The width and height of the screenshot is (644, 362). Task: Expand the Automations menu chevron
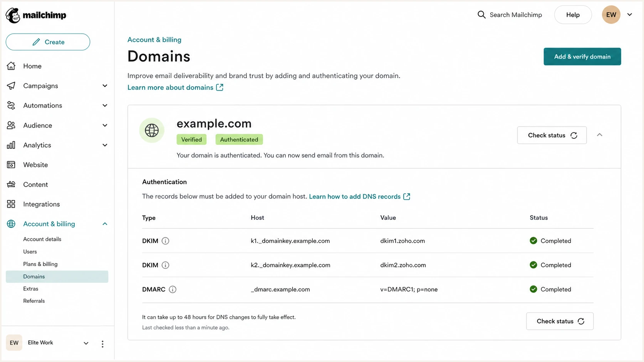point(105,105)
